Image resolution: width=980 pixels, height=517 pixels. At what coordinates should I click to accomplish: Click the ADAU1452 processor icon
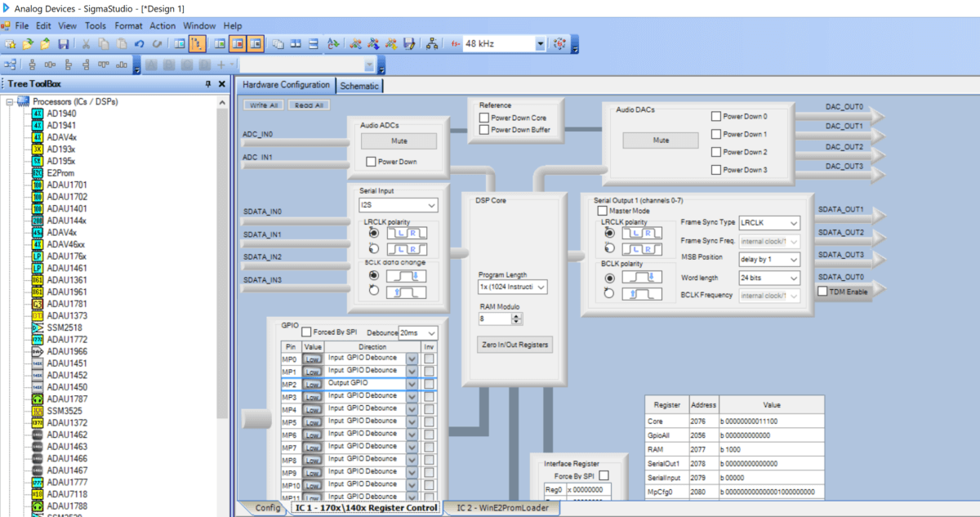click(37, 375)
